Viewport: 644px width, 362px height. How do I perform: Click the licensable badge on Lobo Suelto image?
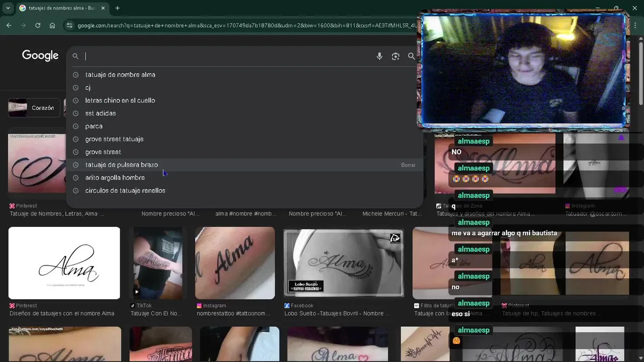(x=395, y=238)
